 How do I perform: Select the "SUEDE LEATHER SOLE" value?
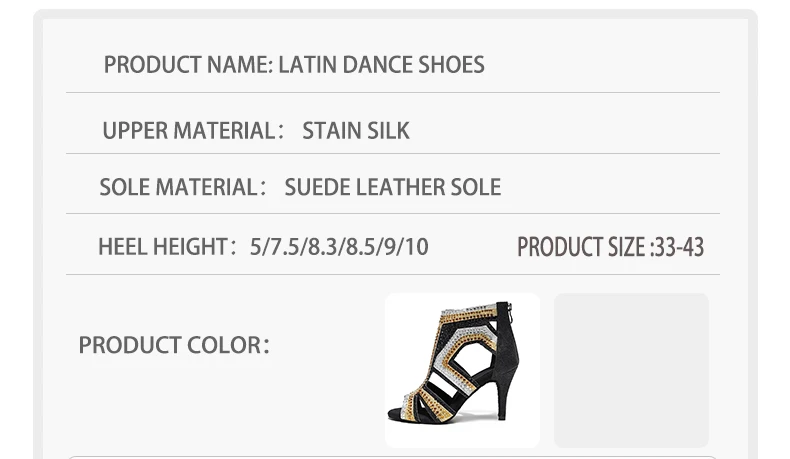[x=392, y=187]
